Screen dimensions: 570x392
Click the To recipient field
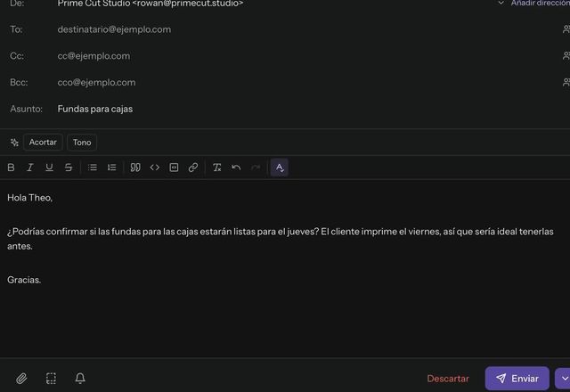coord(305,29)
